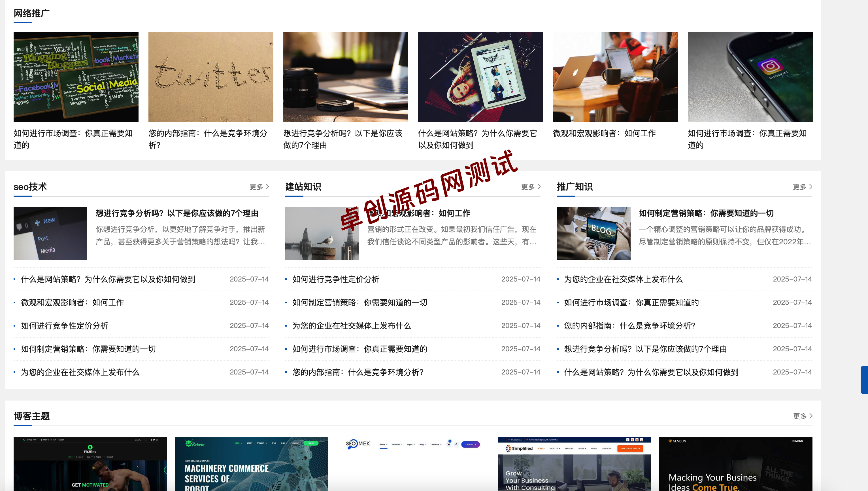Click the New Post Media featured thumbnail
The image size is (868, 491).
point(50,233)
